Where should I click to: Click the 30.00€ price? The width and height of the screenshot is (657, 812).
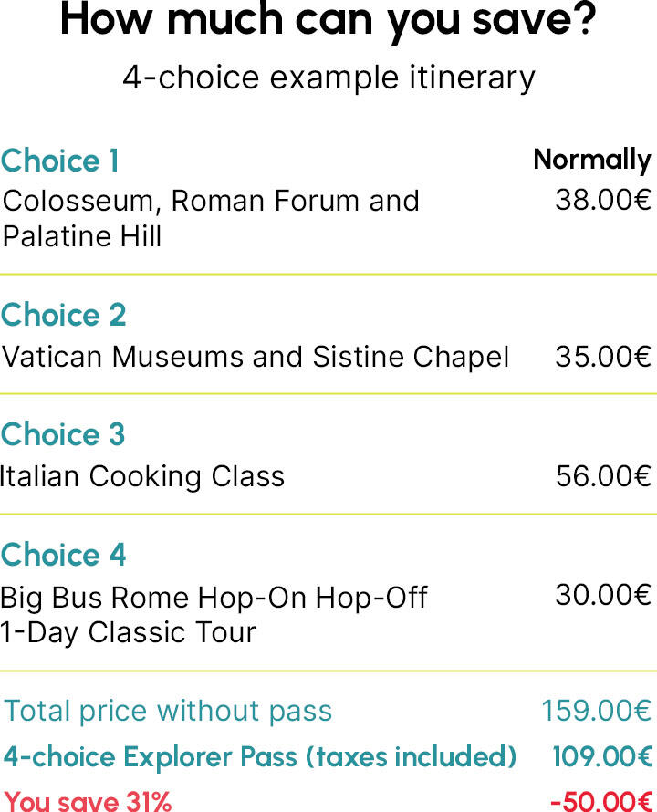[603, 595]
